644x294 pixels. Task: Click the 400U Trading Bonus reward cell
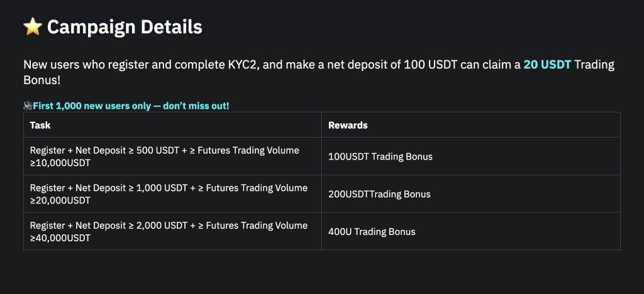[x=372, y=232]
